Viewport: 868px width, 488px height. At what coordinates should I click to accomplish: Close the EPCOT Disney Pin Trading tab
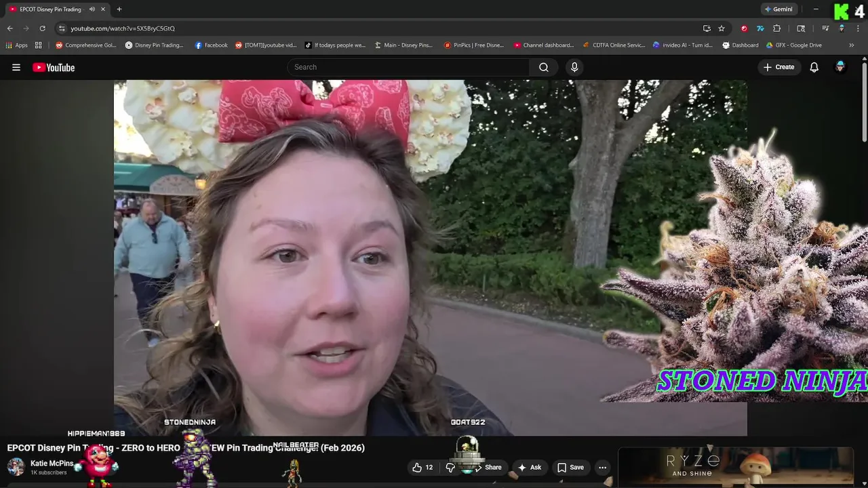[103, 9]
